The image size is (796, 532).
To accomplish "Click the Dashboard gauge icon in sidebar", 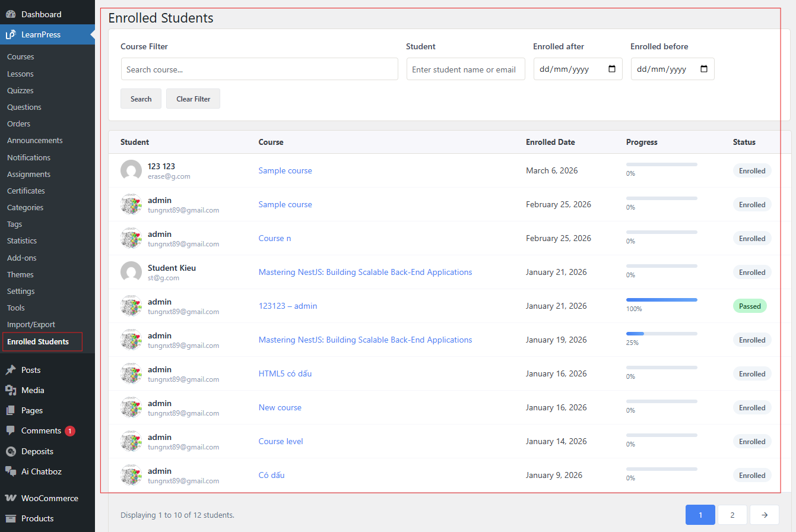I will click(12, 14).
